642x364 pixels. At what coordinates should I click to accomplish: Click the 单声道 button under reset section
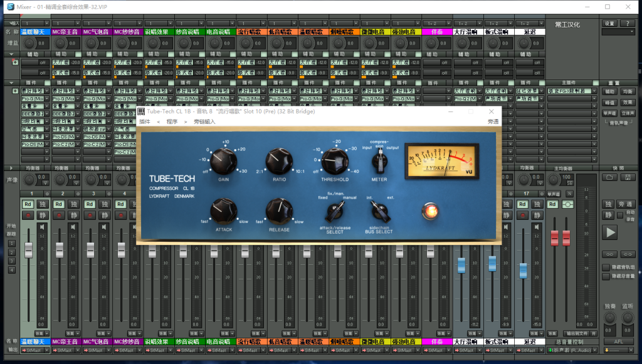tap(609, 113)
